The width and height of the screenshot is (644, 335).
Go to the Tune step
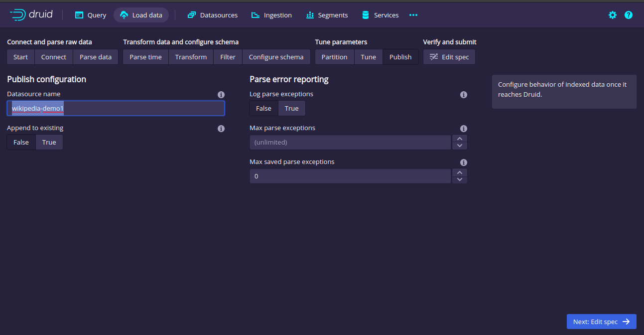pyautogui.click(x=369, y=57)
